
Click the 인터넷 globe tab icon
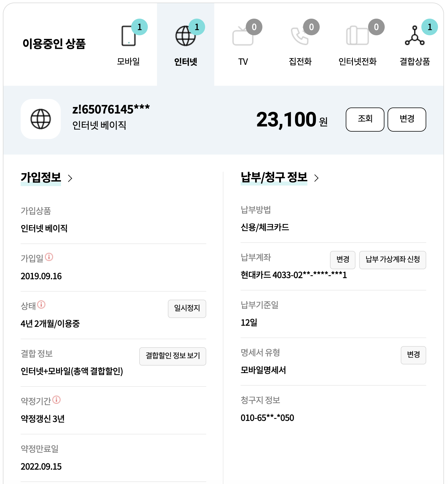click(x=185, y=36)
